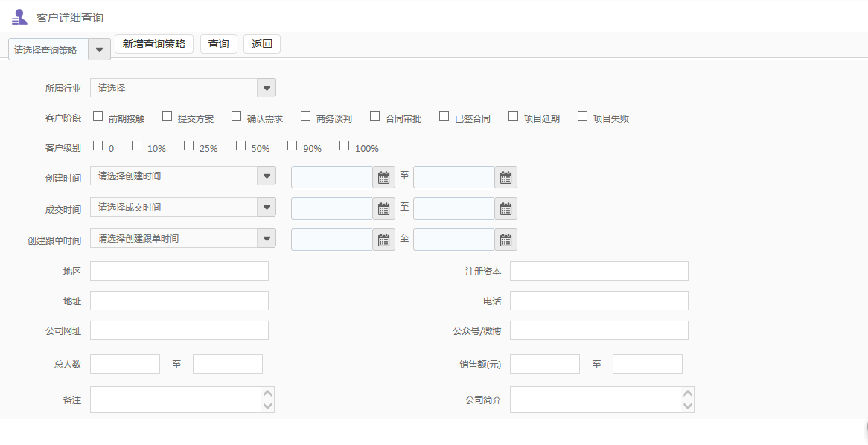Viewport: 868px width, 445px height.
Task: Open the 请选择查询策略 dropdown
Action: [x=99, y=48]
